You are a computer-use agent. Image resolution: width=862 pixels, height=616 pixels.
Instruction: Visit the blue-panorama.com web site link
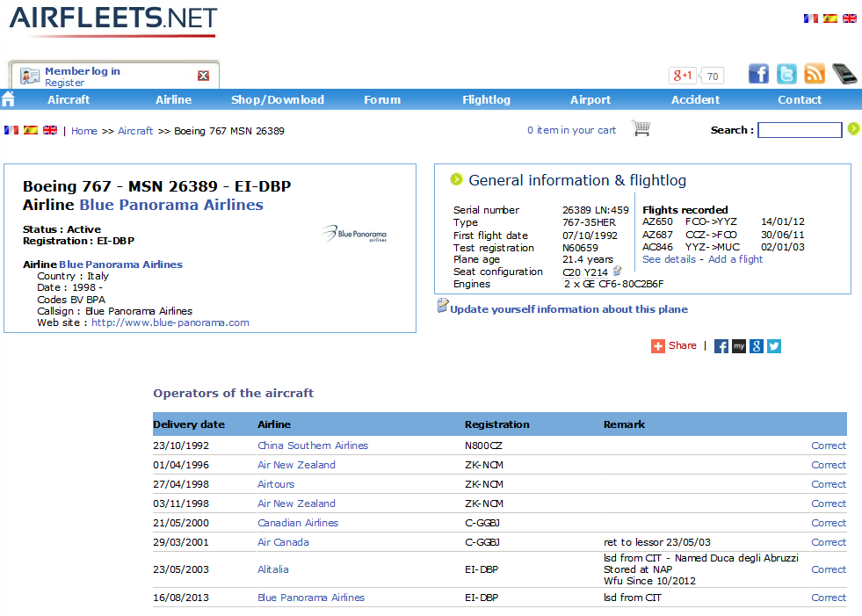pos(170,322)
